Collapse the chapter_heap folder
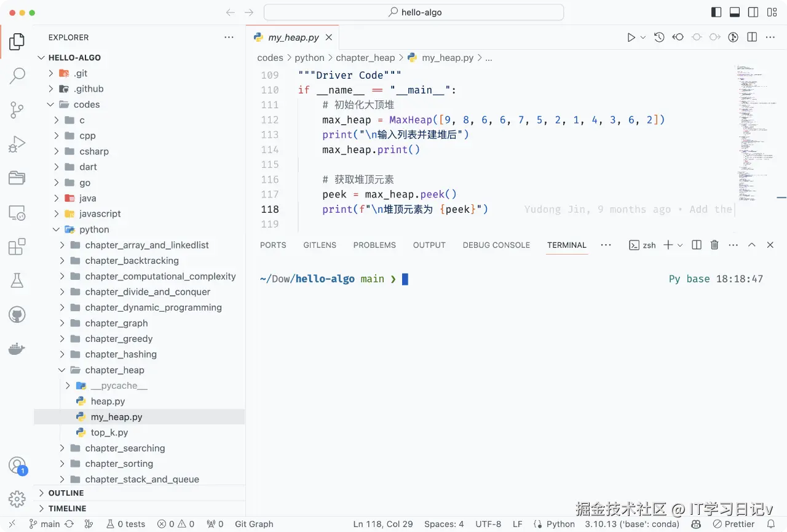The height and width of the screenshot is (532, 787). pyautogui.click(x=61, y=370)
